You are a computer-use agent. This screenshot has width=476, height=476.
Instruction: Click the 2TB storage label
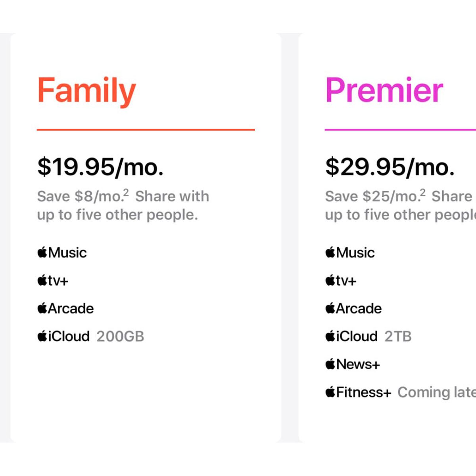pos(398,336)
